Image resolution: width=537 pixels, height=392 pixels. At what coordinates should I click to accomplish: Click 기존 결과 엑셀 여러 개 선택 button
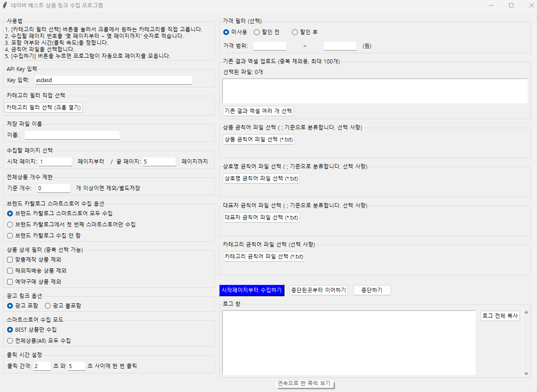pos(257,111)
